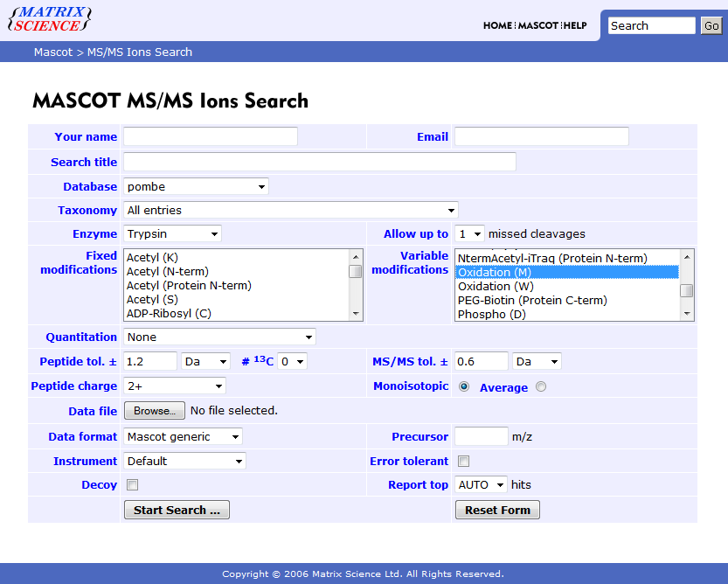Screen dimensions: 728x584
Task: Select Acetyl (Protein N-term) in Fixed modifications
Action: (236, 285)
